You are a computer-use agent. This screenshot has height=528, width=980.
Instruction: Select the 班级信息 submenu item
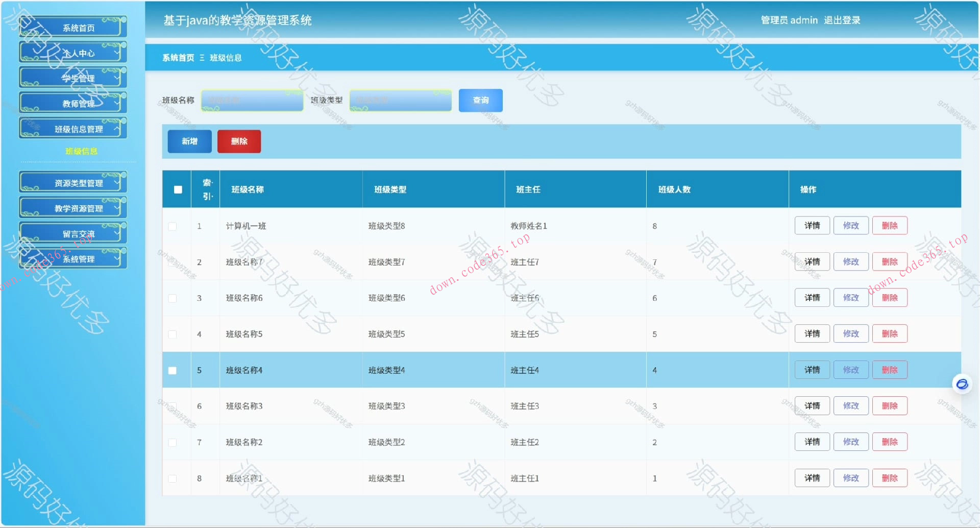[81, 151]
